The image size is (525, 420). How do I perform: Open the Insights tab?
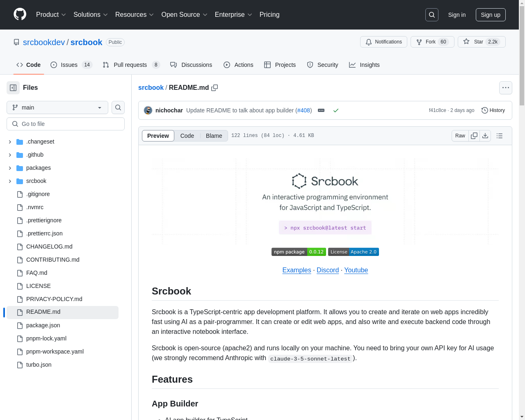click(x=364, y=65)
